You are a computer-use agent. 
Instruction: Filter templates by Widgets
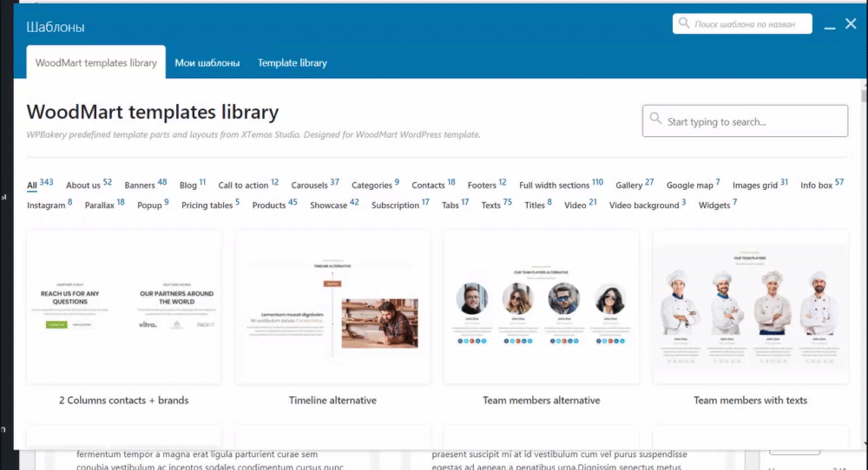pyautogui.click(x=718, y=204)
